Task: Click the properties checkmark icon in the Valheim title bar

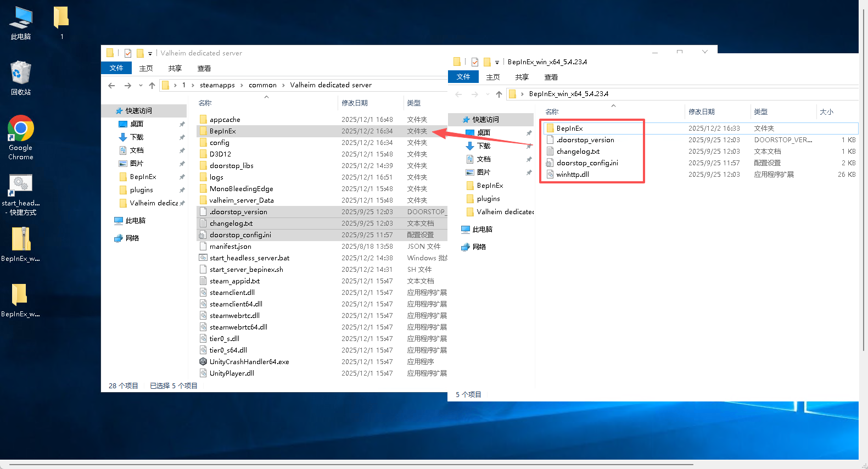Action: (x=128, y=53)
